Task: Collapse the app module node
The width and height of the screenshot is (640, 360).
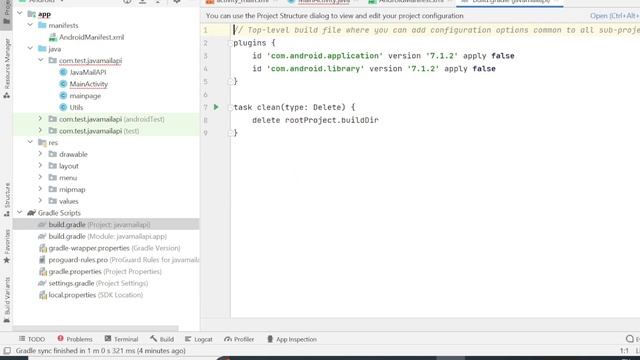Action: pos(20,13)
